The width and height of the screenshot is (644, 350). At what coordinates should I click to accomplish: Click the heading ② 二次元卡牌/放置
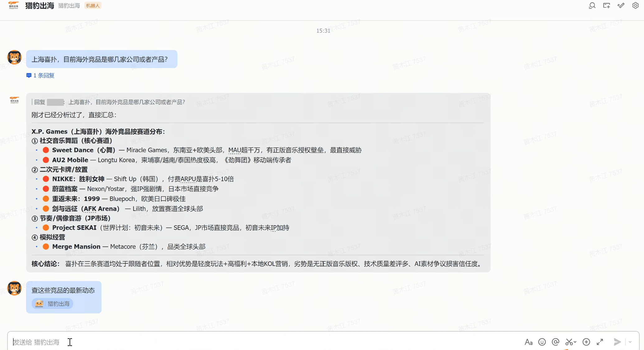tap(60, 170)
